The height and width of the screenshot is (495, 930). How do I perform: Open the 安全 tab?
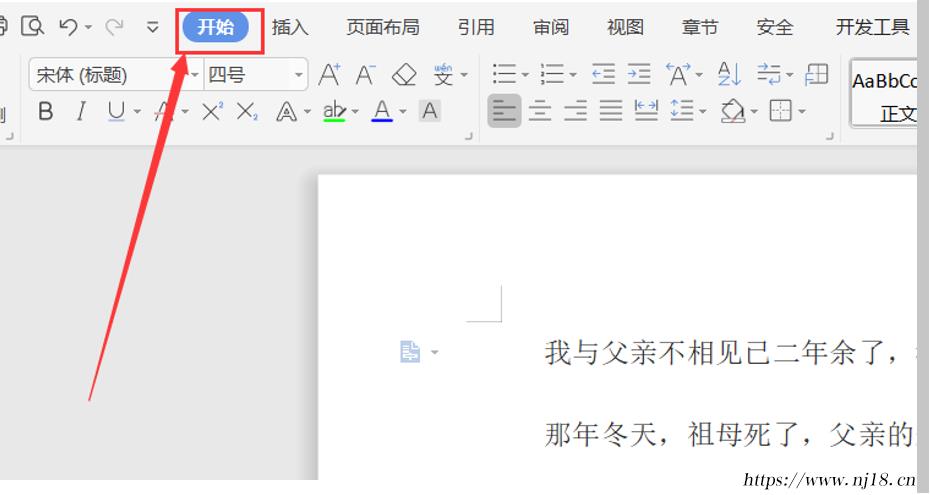[775, 27]
